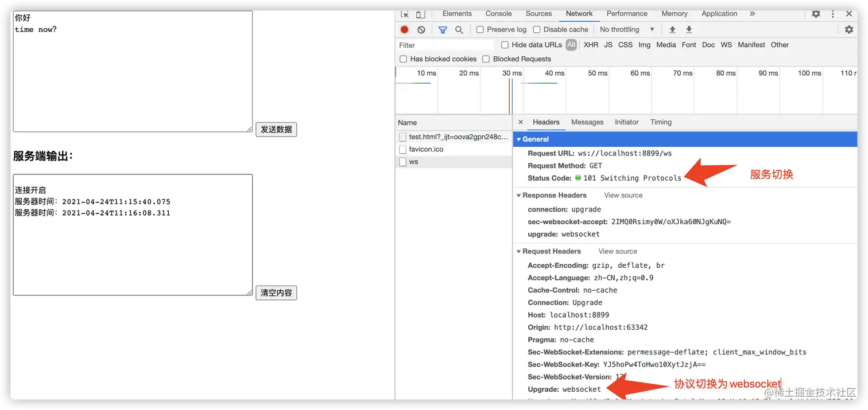Toggle the device toolbar icon
The width and height of the screenshot is (868, 410).
coord(420,14)
